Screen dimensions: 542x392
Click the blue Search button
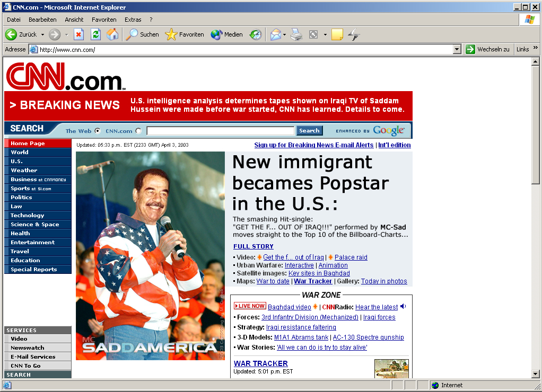[x=309, y=130]
